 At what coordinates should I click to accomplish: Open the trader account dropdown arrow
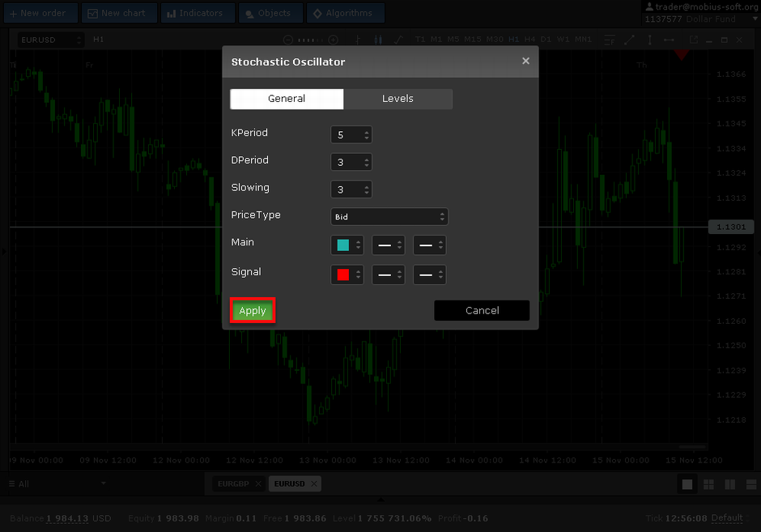point(755,19)
